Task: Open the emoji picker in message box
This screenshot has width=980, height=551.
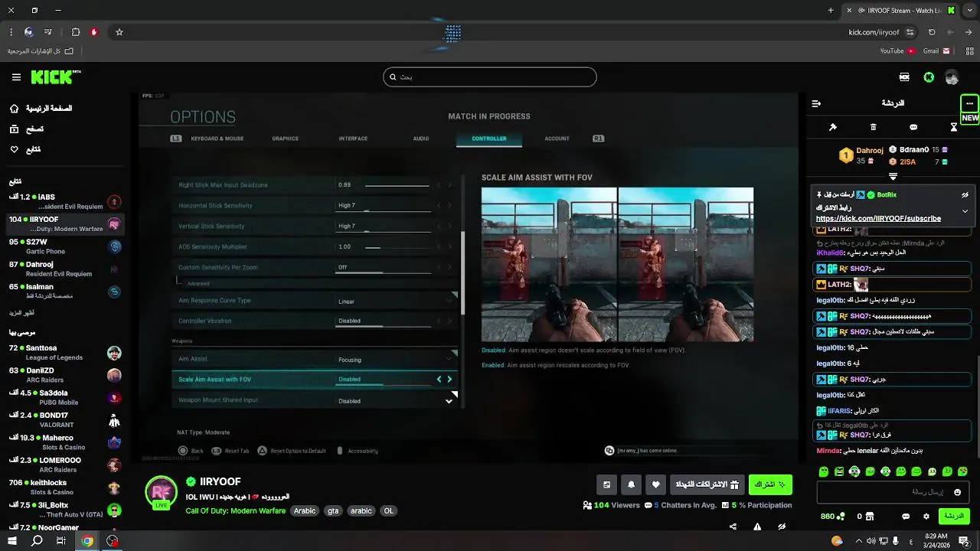Action: 957,492
